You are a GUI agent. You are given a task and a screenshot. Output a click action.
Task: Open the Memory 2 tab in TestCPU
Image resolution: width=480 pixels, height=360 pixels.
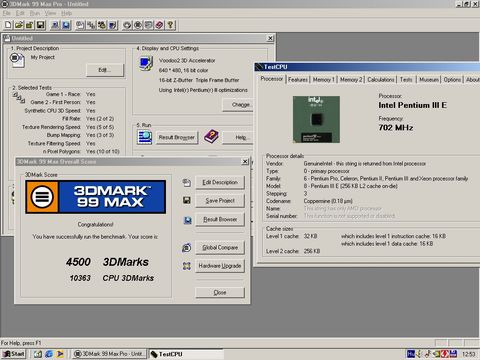coord(351,80)
